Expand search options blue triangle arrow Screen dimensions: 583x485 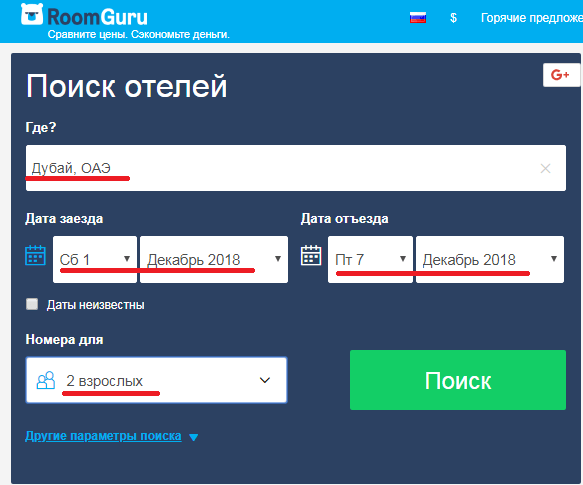point(193,437)
